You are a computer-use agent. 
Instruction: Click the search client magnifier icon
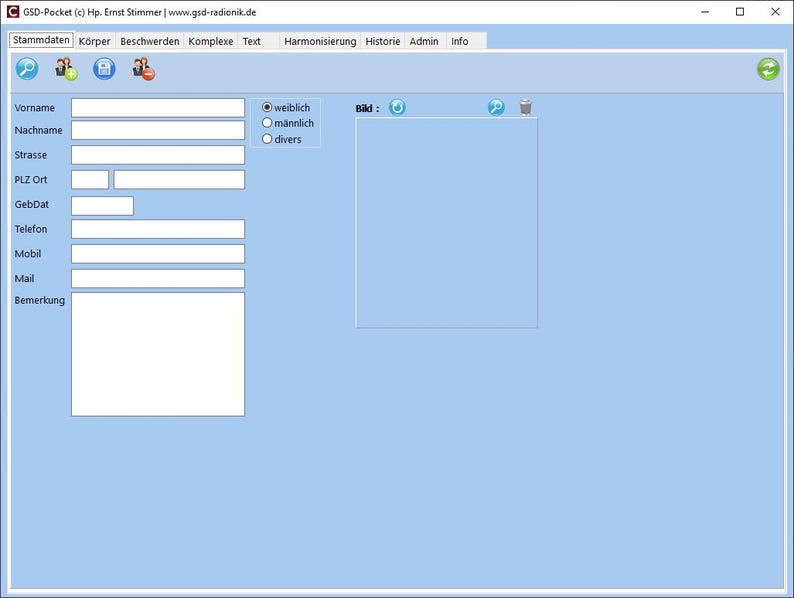[27, 69]
